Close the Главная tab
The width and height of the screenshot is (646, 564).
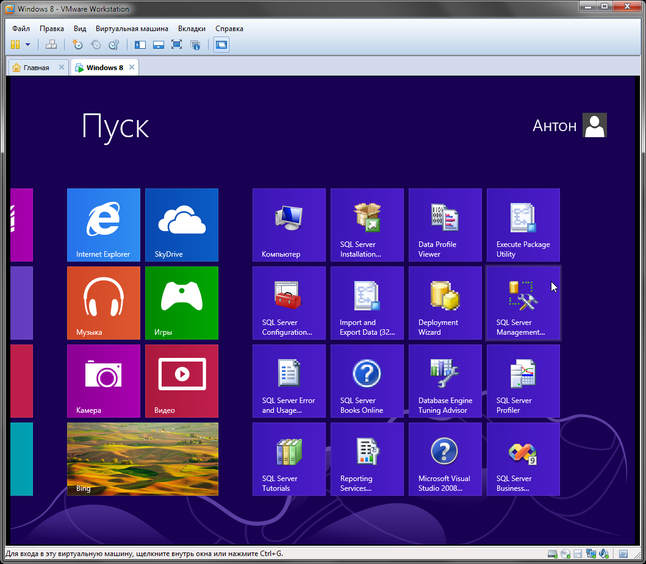click(61, 67)
